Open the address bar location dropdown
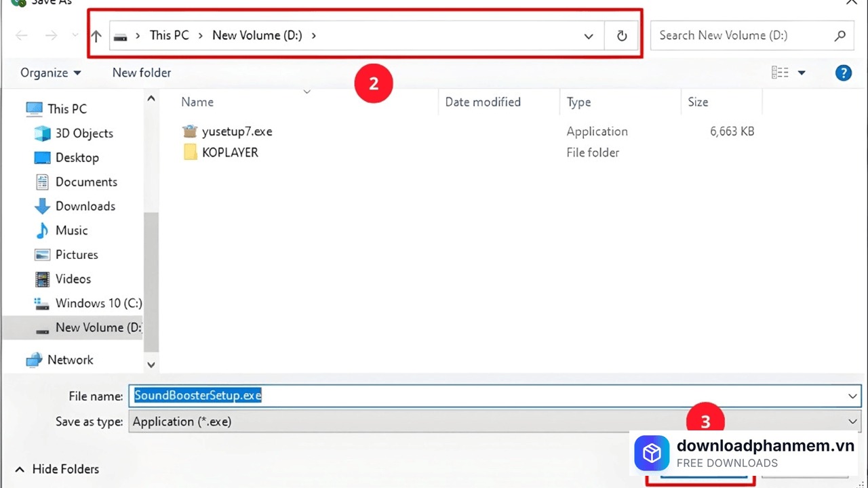 click(588, 35)
